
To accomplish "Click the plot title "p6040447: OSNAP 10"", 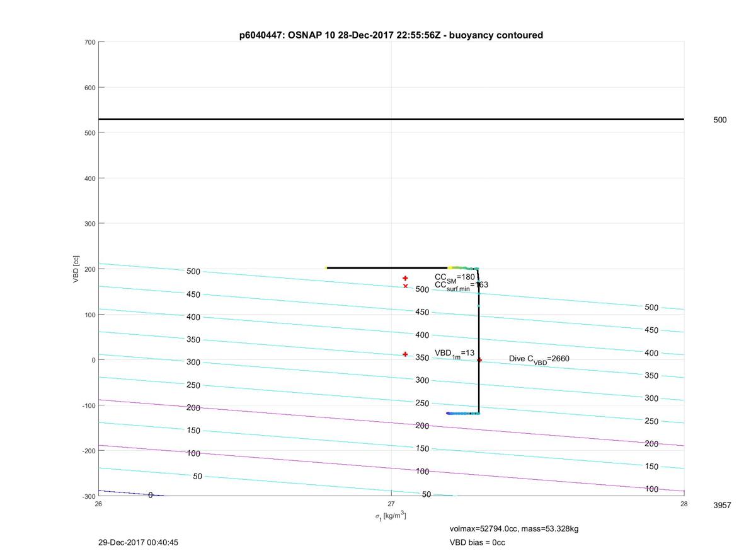I will (x=287, y=35).
